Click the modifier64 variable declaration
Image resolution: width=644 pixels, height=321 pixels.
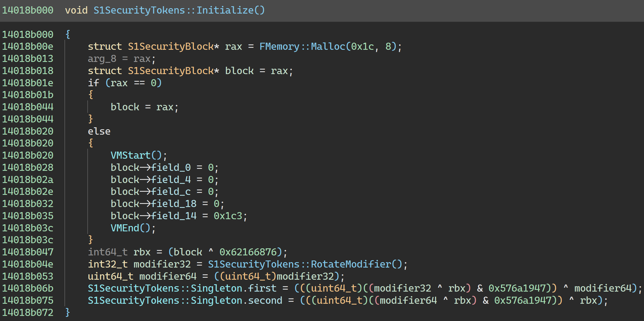tap(168, 276)
